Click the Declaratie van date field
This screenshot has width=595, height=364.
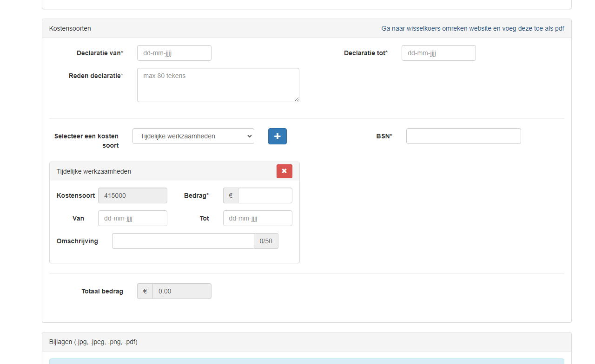pos(174,53)
